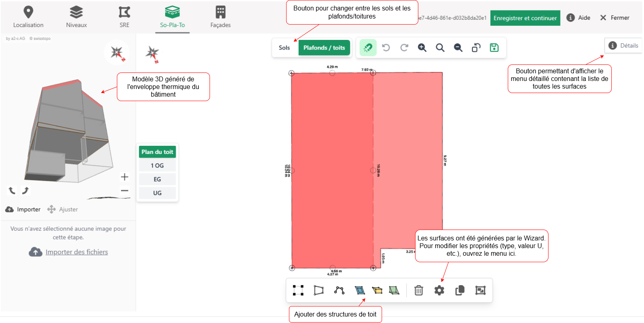Switch to Plafonds / toits view
Image resolution: width=644 pixels, height=323 pixels.
click(324, 48)
